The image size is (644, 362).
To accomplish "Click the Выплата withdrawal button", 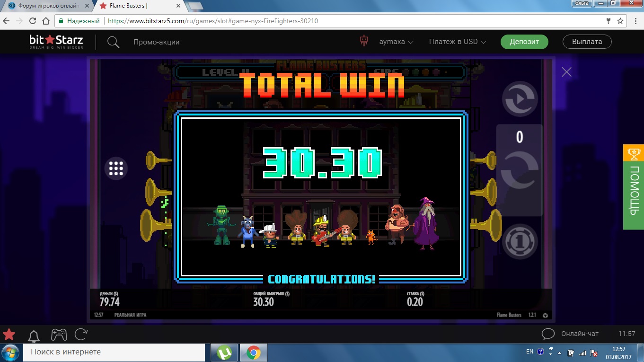I will pos(587,42).
